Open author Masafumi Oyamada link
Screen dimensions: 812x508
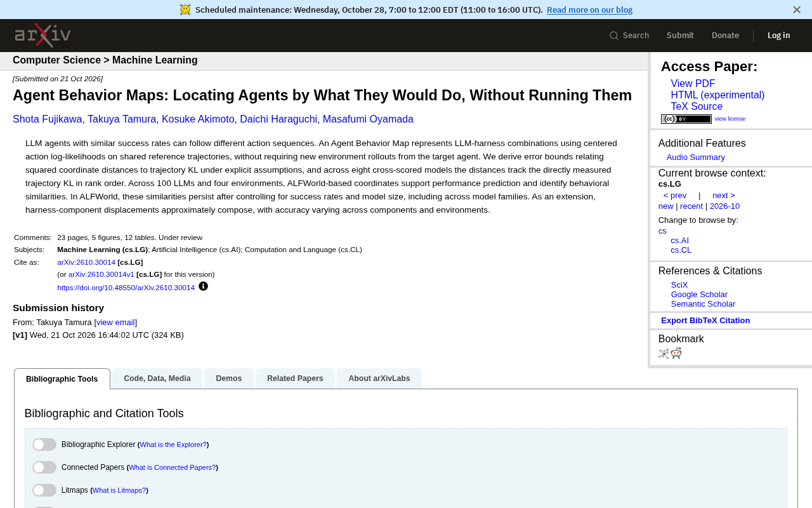click(368, 119)
